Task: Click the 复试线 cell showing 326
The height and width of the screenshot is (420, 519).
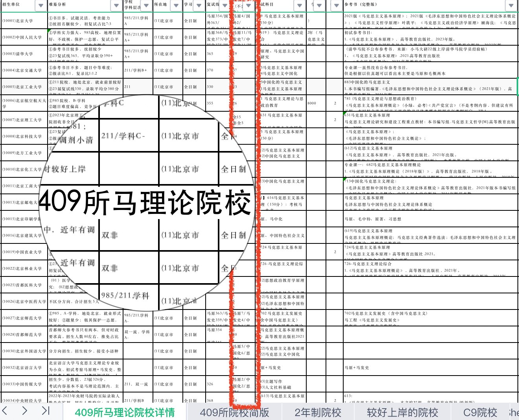Action: [218, 384]
